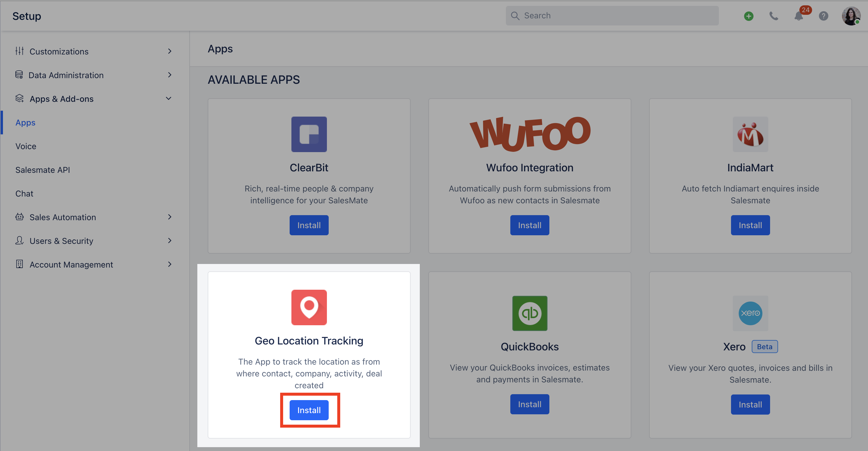
Task: Open Chat settings in sidebar
Action: click(x=24, y=193)
